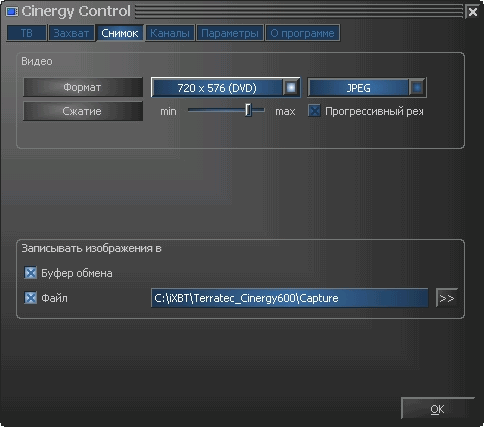Click the Сжатие button
The image size is (484, 427).
coord(83,111)
